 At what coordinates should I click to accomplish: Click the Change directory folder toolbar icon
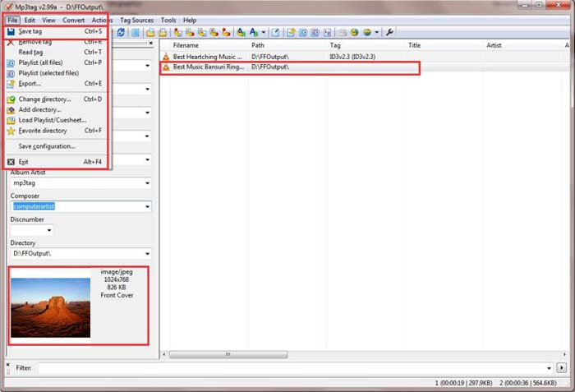pyautogui.click(x=150, y=32)
